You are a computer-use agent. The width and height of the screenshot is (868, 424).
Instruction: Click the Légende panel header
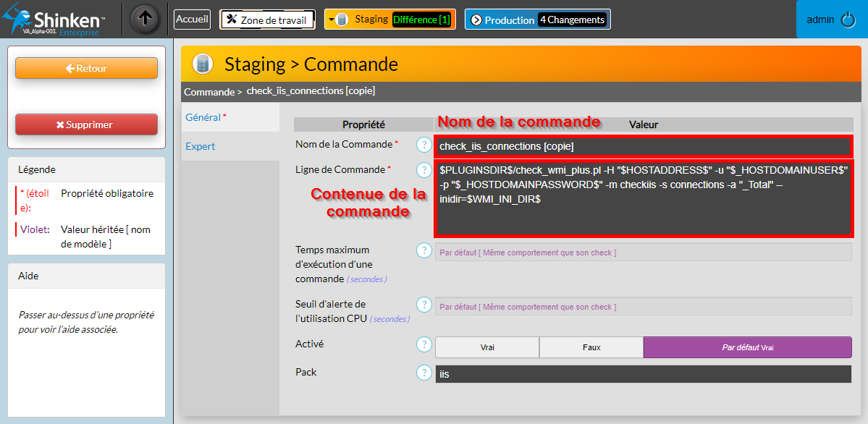(86, 169)
